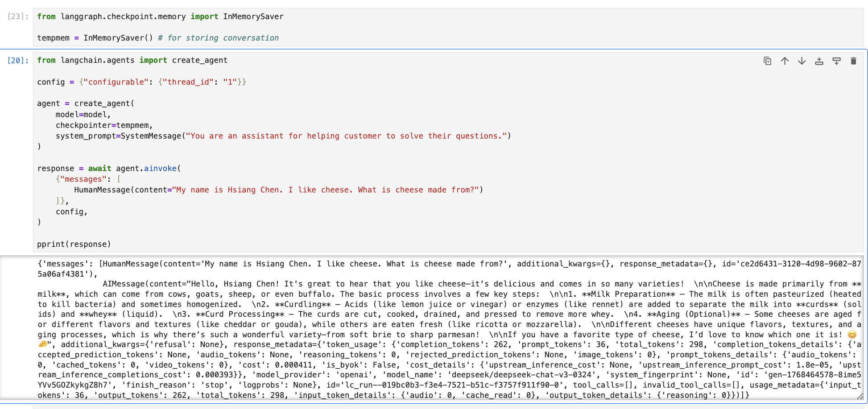Place cursor on the InMemorySaver import line
This screenshot has height=409, width=868.
(x=160, y=16)
